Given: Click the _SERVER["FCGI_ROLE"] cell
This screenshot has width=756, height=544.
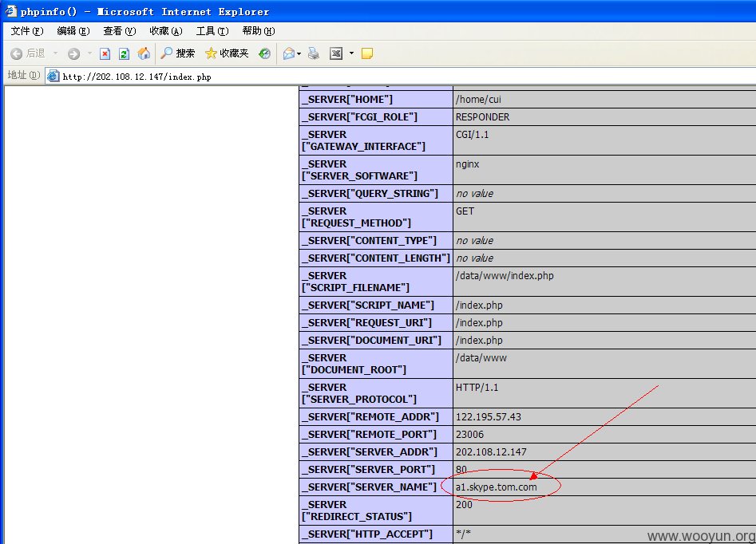Looking at the screenshot, I should coord(375,116).
